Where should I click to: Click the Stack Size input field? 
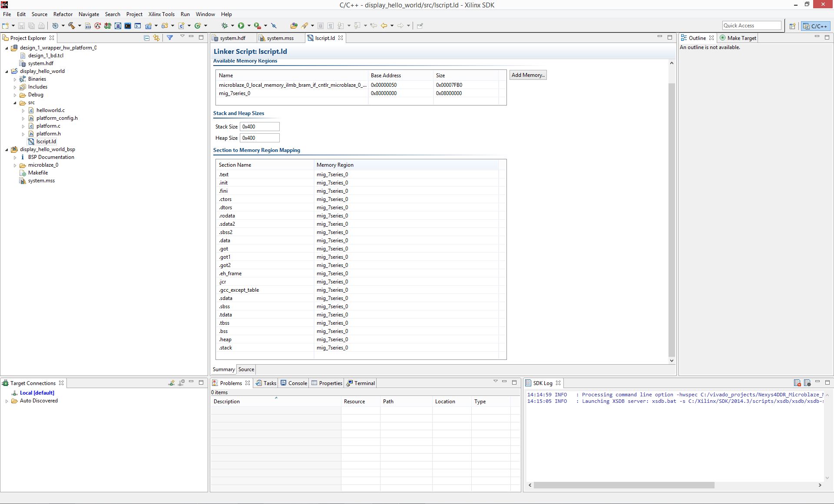[x=260, y=127]
